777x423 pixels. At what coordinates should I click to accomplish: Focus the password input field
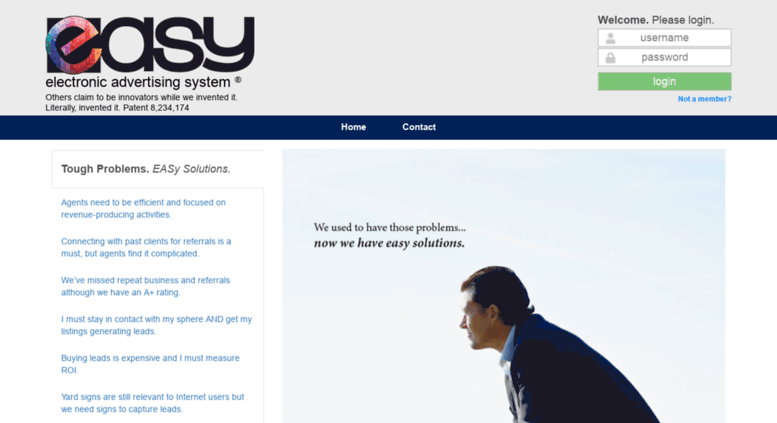tap(664, 57)
